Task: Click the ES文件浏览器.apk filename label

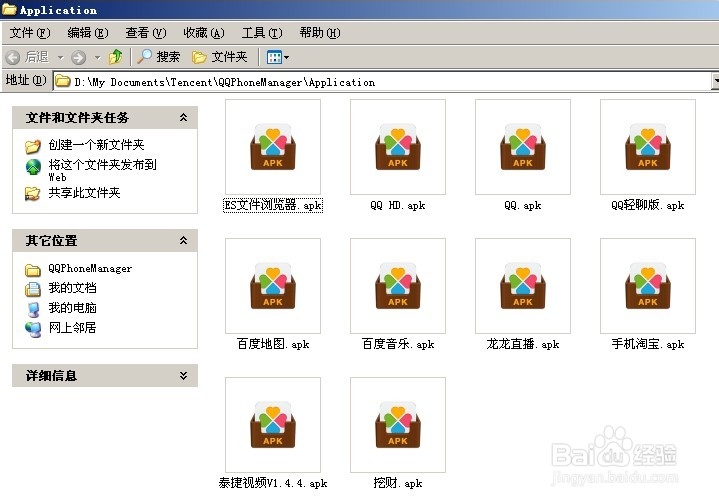Action: pos(273,205)
